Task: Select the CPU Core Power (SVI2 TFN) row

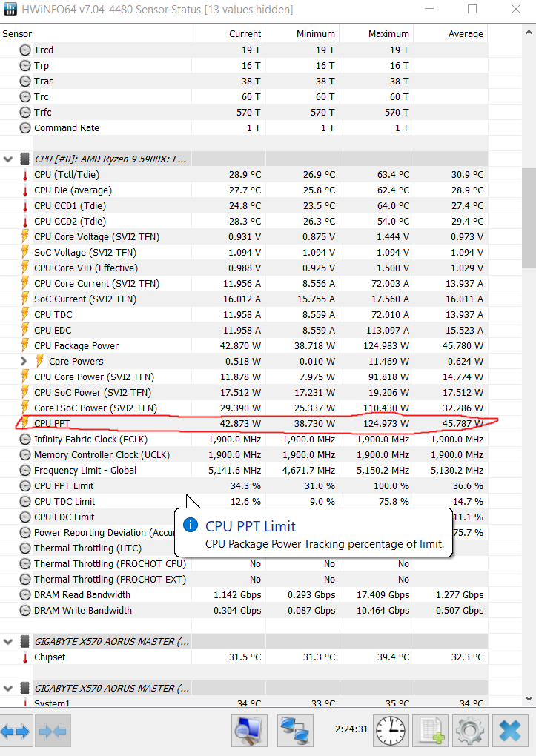Action: [x=244, y=377]
